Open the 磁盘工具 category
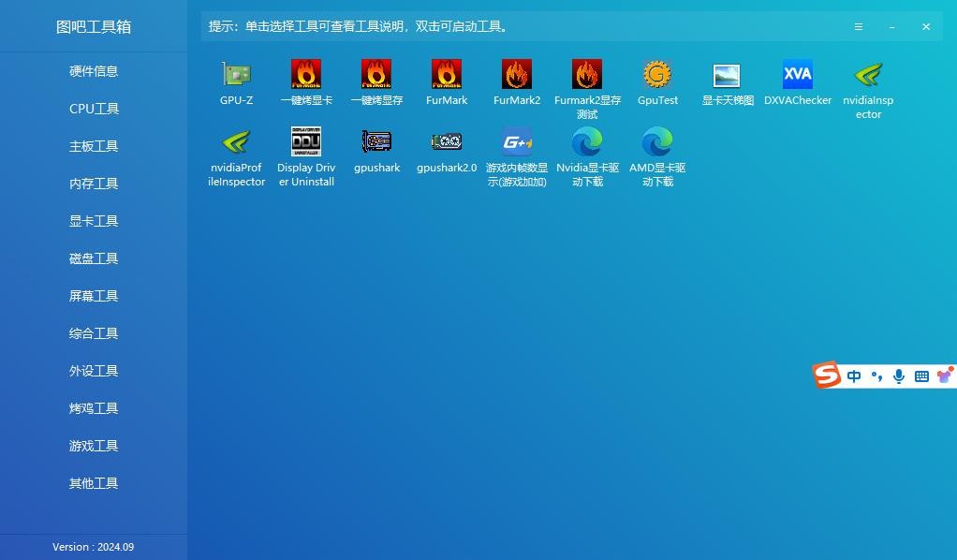The height and width of the screenshot is (560, 957). point(94,258)
